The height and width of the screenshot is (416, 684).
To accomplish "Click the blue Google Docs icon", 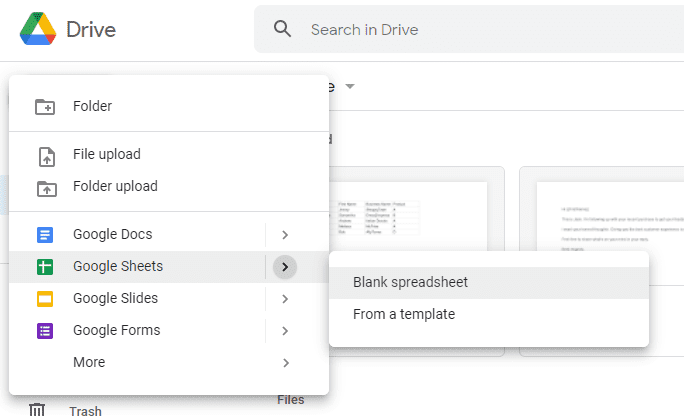I will (x=45, y=235).
